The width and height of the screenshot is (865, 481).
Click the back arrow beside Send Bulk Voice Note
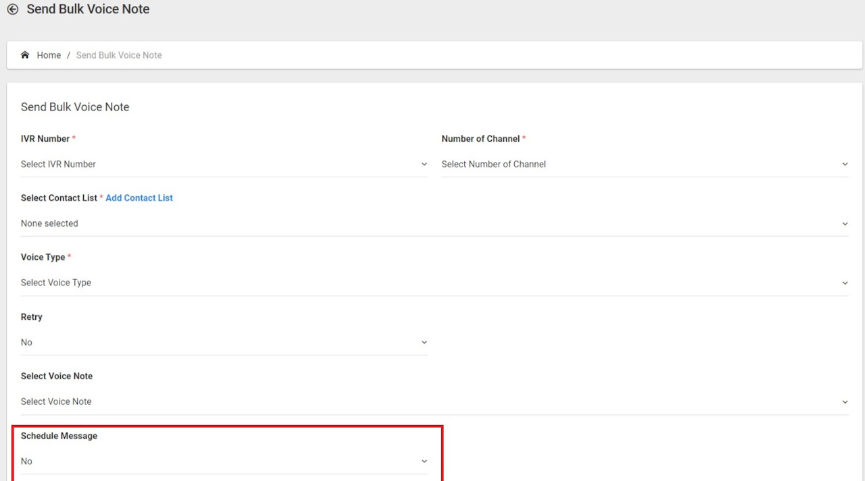click(x=13, y=9)
